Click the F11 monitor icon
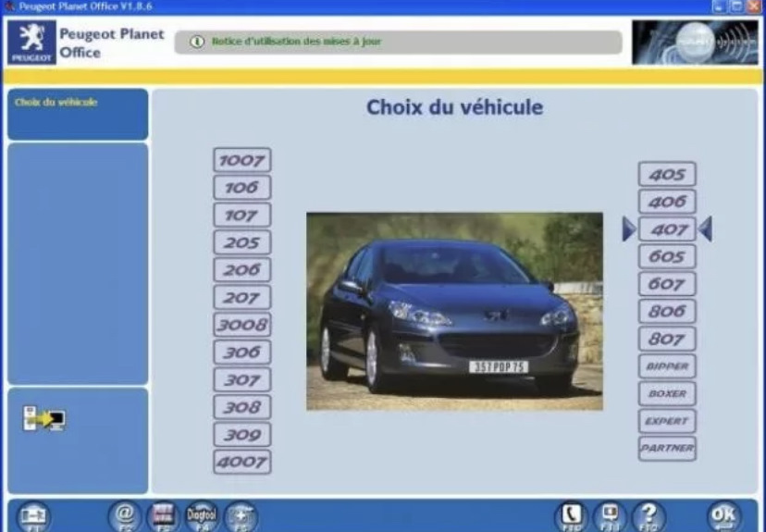This screenshot has height=532, width=766. [x=610, y=516]
